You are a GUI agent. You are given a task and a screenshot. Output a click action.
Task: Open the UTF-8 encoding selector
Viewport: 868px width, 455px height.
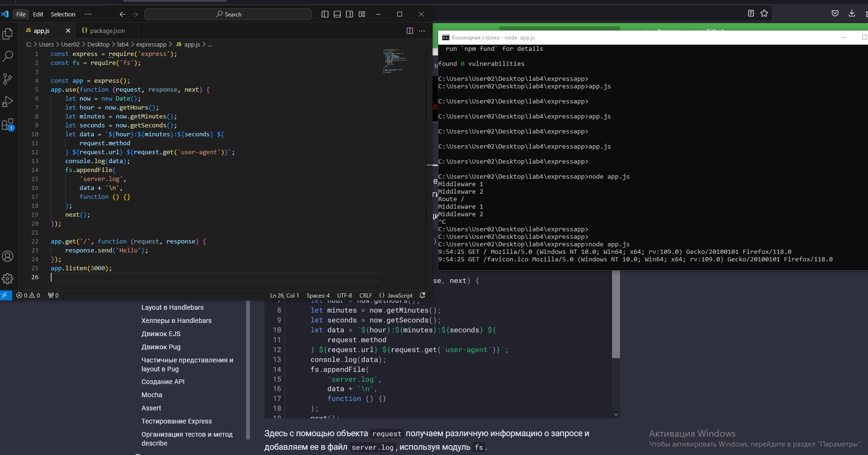344,296
